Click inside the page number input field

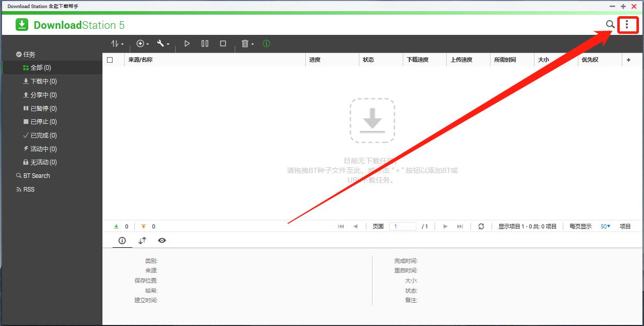[x=402, y=226]
